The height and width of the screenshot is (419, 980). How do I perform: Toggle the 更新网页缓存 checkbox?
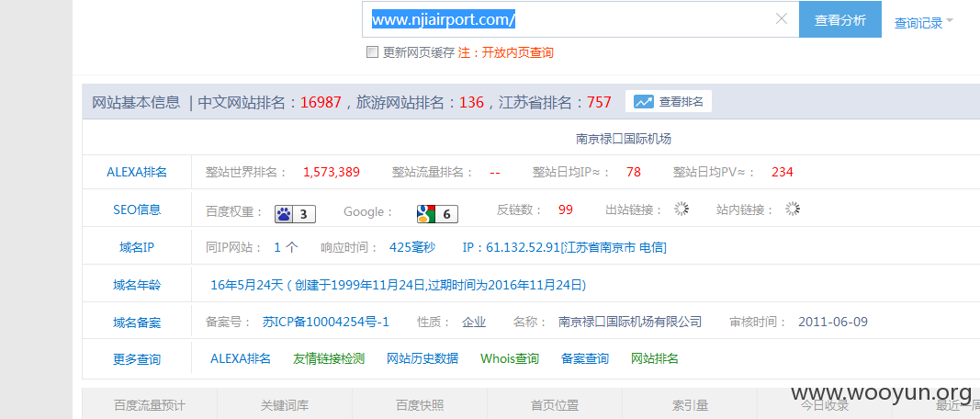click(373, 51)
